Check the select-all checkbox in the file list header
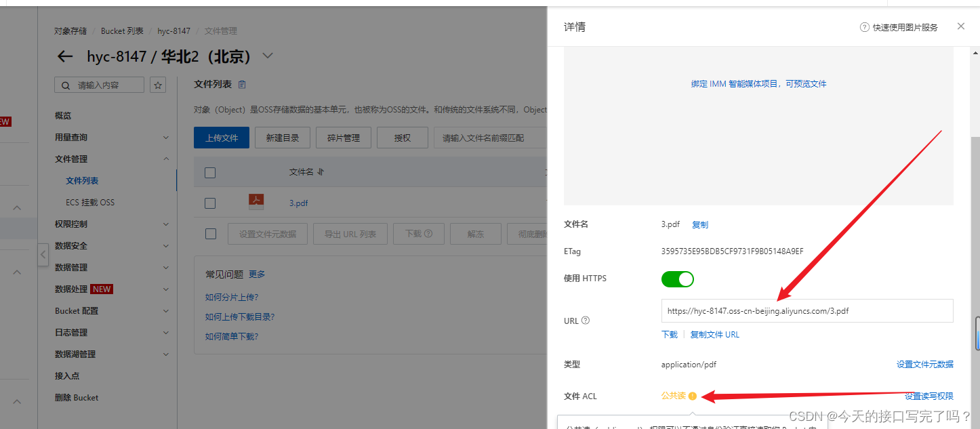Screen dimensions: 980x429 click(x=209, y=172)
